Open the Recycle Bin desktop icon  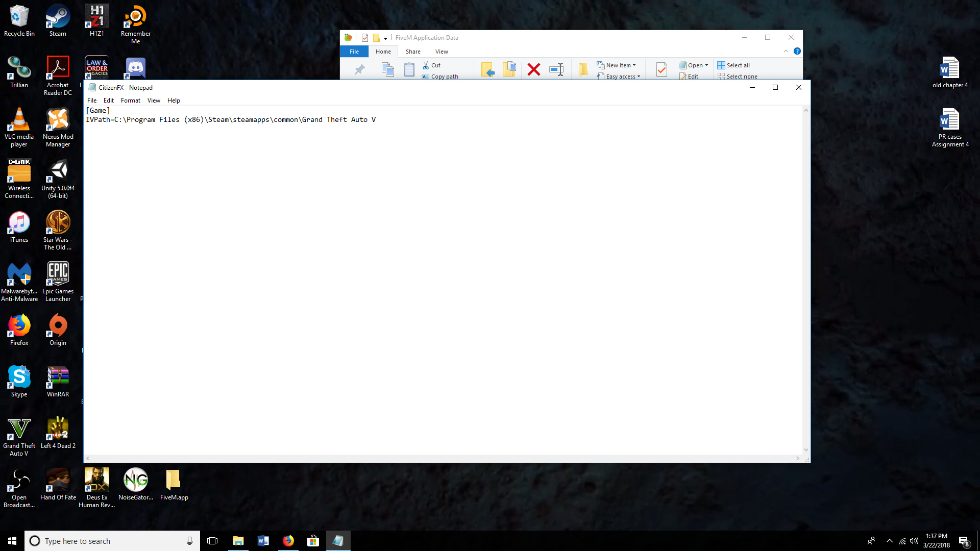click(19, 20)
